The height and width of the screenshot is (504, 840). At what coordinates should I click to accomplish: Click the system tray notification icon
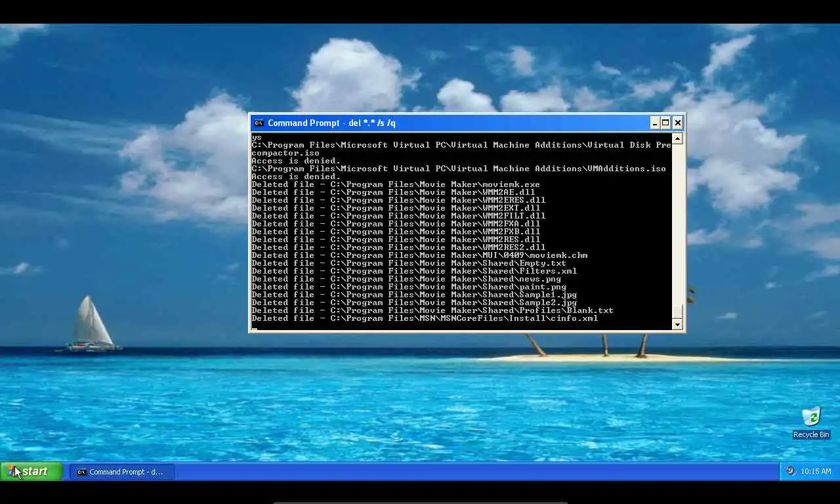790,471
